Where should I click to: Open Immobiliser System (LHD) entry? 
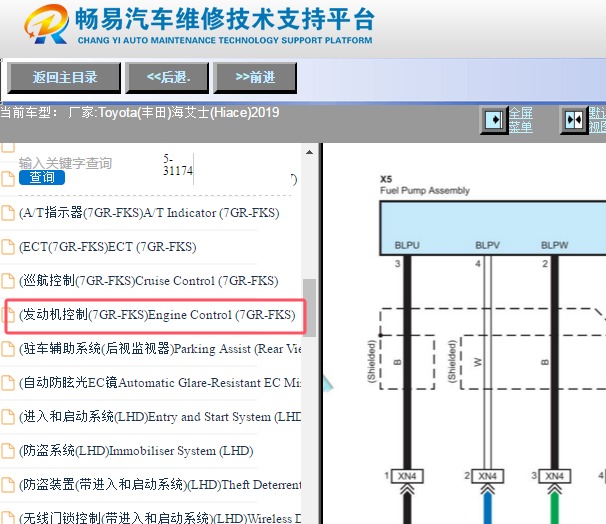point(136,451)
